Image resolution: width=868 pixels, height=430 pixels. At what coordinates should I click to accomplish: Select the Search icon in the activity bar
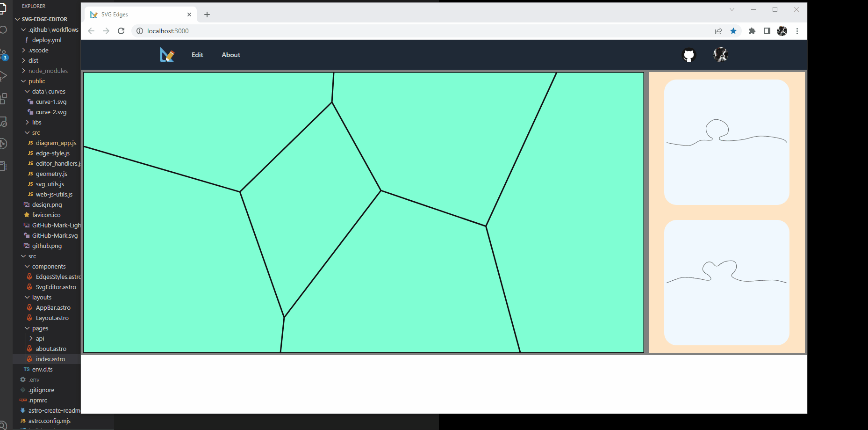(x=4, y=29)
